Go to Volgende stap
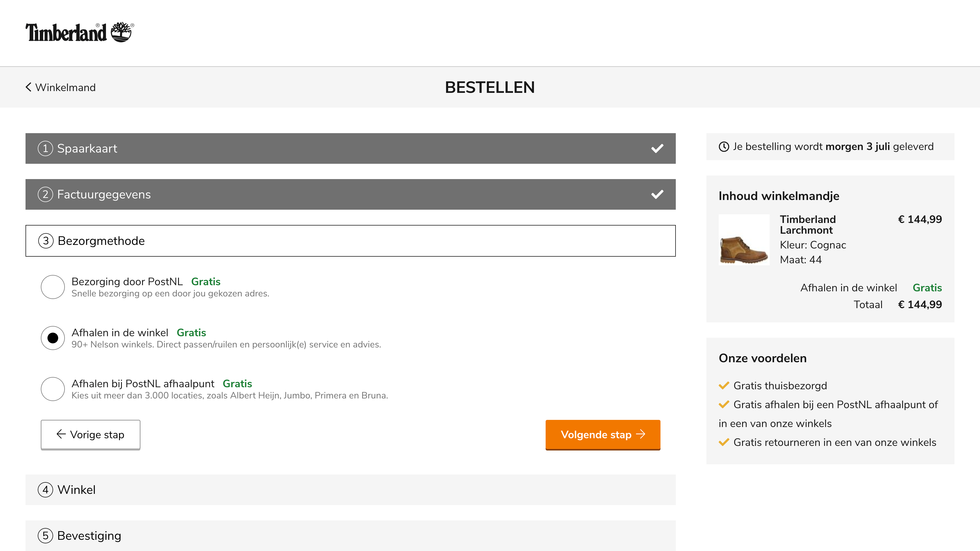Screen dimensions: 980x551 [x=603, y=435]
